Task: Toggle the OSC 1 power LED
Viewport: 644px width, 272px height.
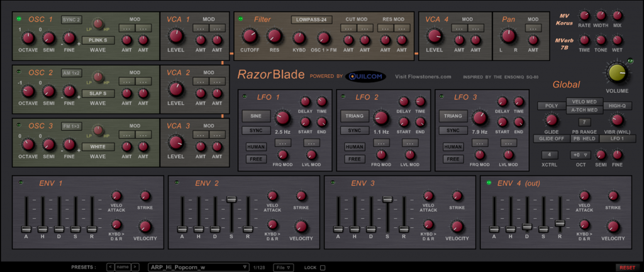Action: pyautogui.click(x=19, y=19)
